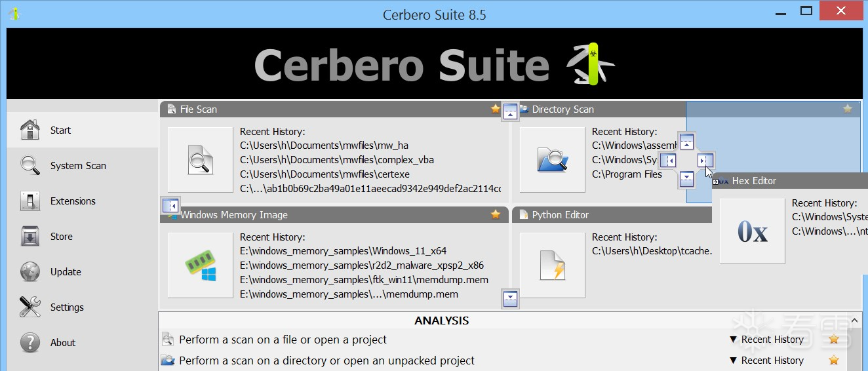
Task: Open the Start page in sidebar
Action: coord(82,130)
